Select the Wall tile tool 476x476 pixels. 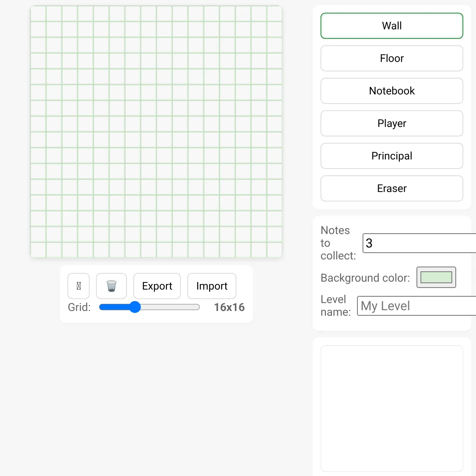[x=392, y=26]
